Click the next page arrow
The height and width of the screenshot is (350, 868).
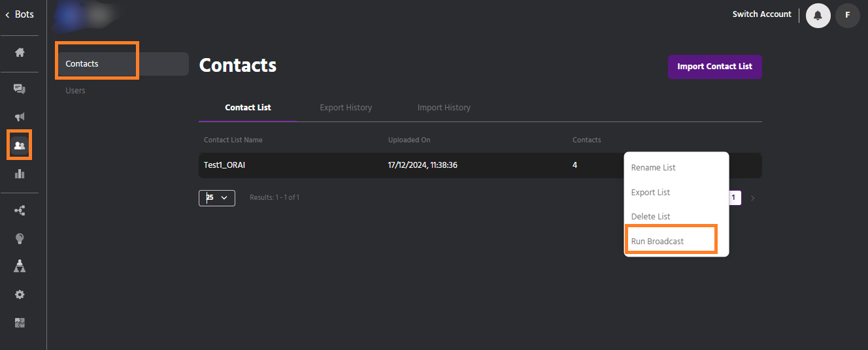click(x=752, y=198)
